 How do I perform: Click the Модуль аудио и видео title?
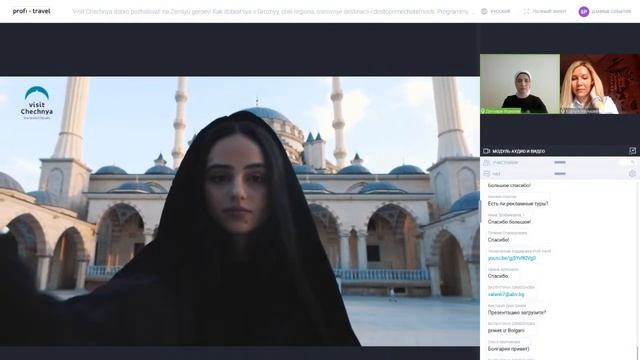coord(518,151)
